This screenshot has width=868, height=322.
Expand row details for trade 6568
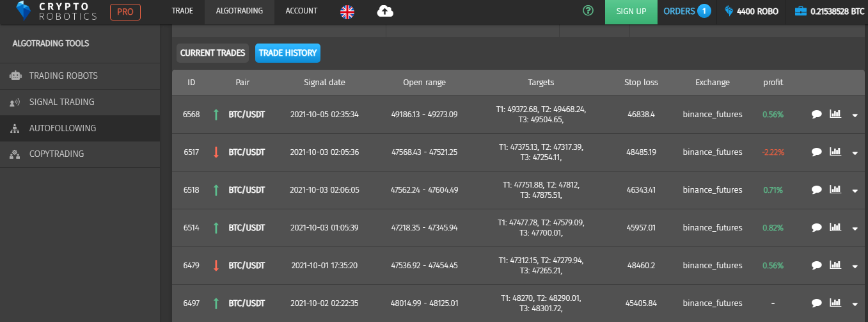coord(855,115)
